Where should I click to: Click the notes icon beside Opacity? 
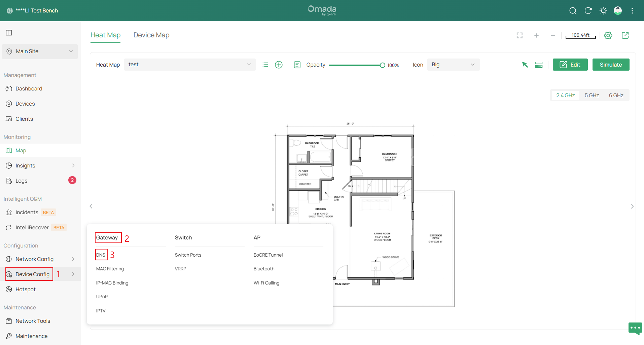pyautogui.click(x=297, y=65)
